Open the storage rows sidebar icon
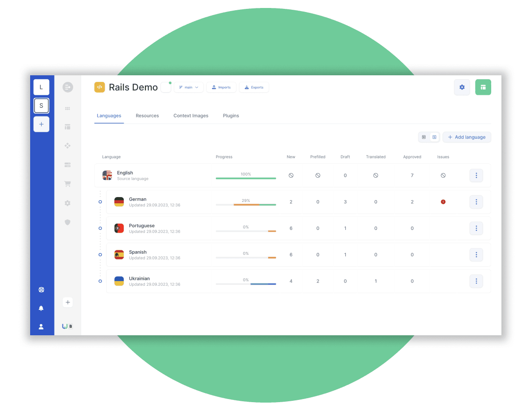The image size is (532, 411). 67,165
